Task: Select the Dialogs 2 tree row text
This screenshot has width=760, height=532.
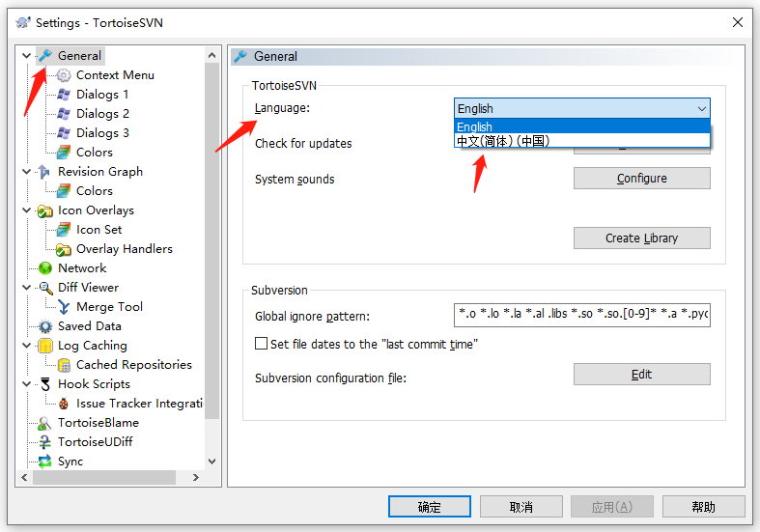Action: [x=102, y=114]
